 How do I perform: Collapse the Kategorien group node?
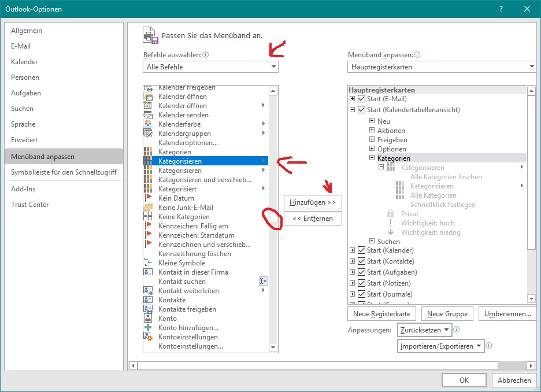coord(372,158)
